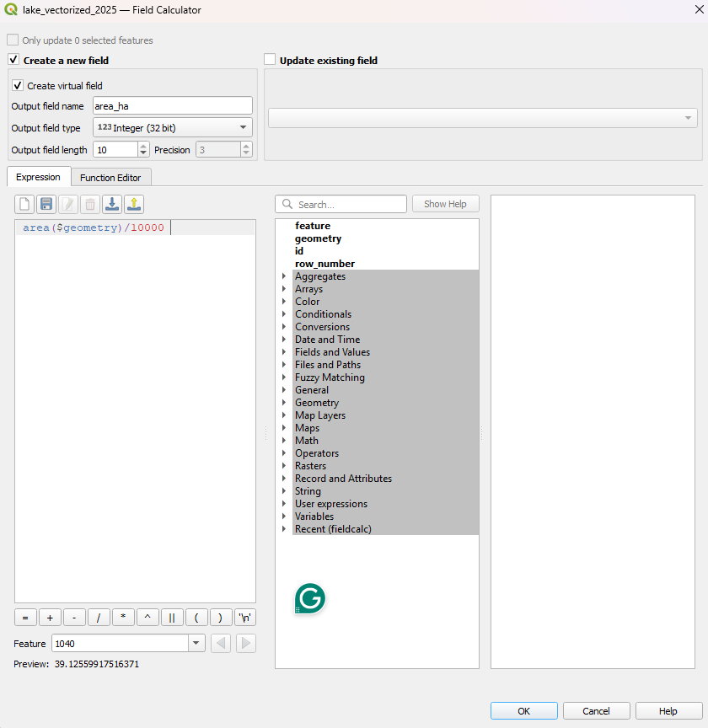Select the 'geometry' item in the function list

(319, 238)
